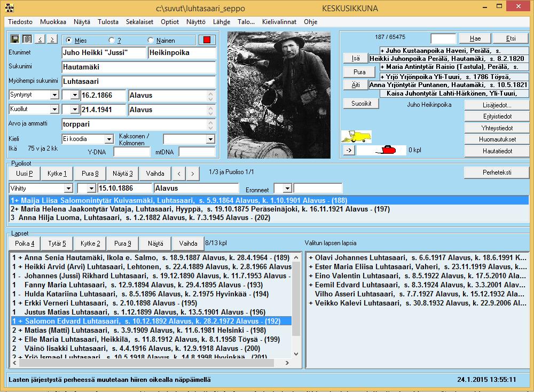Viewport: 534px width, 392px height.
Task: Click the Äiti button
Action: point(356,85)
